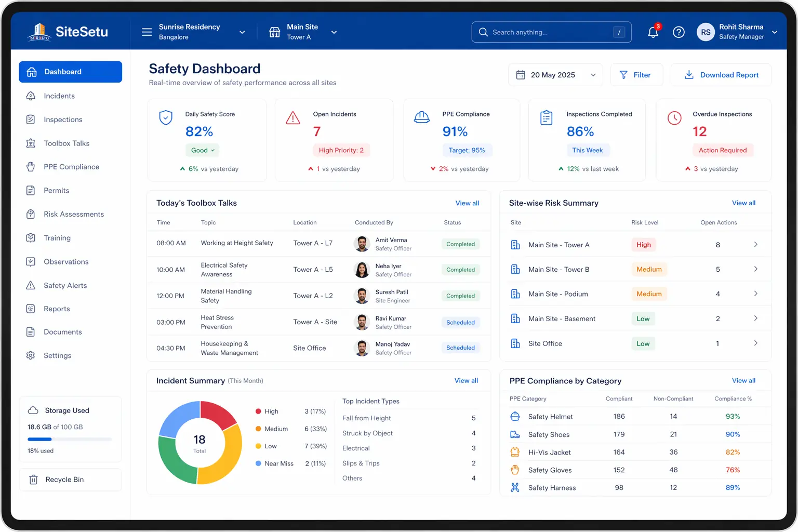Click the RS user avatar
Screen dimensions: 798x532
click(x=706, y=32)
